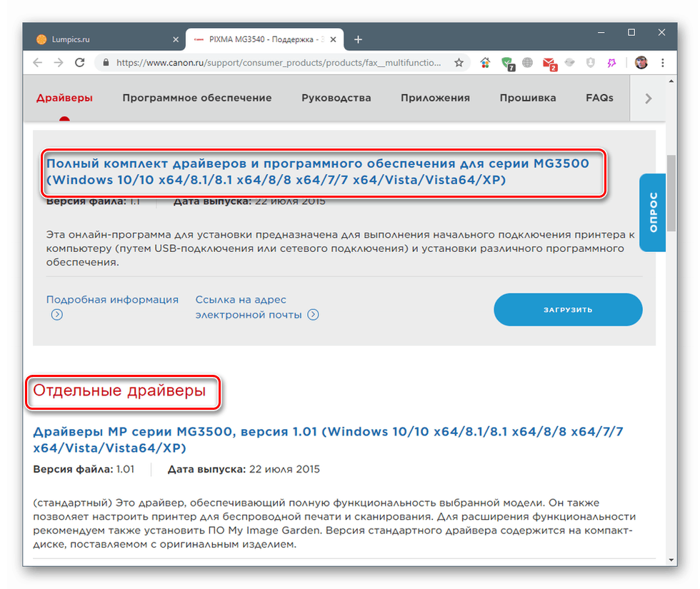Open a new browser tab
This screenshot has height=589, width=700.
pos(358,39)
